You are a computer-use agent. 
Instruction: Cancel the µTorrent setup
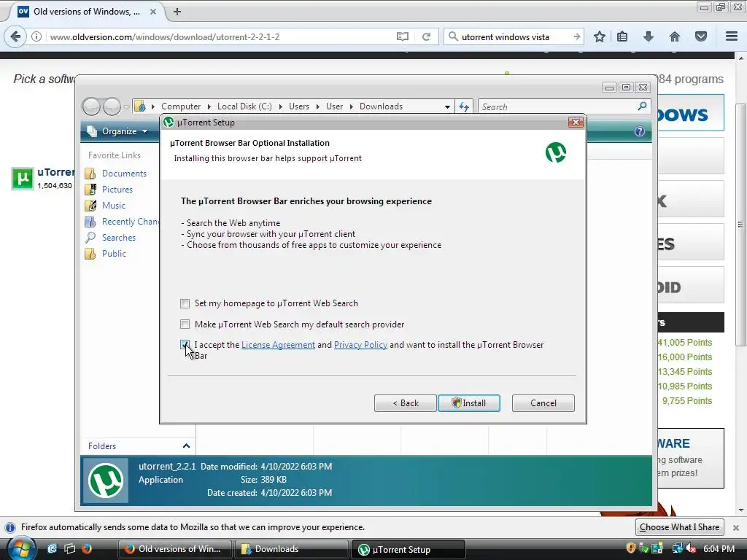(543, 402)
